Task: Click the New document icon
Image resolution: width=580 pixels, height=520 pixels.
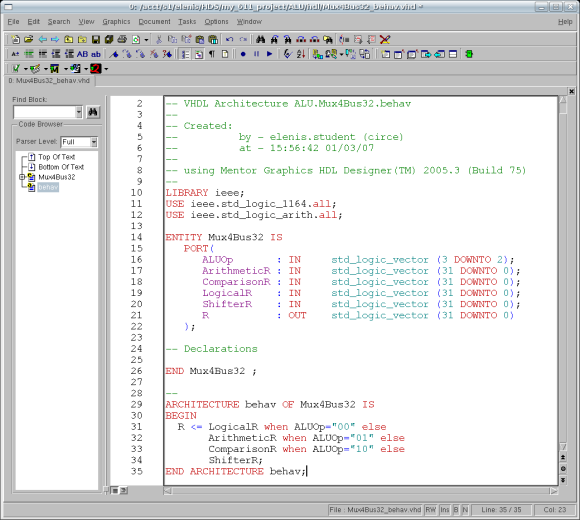Action: (15, 39)
